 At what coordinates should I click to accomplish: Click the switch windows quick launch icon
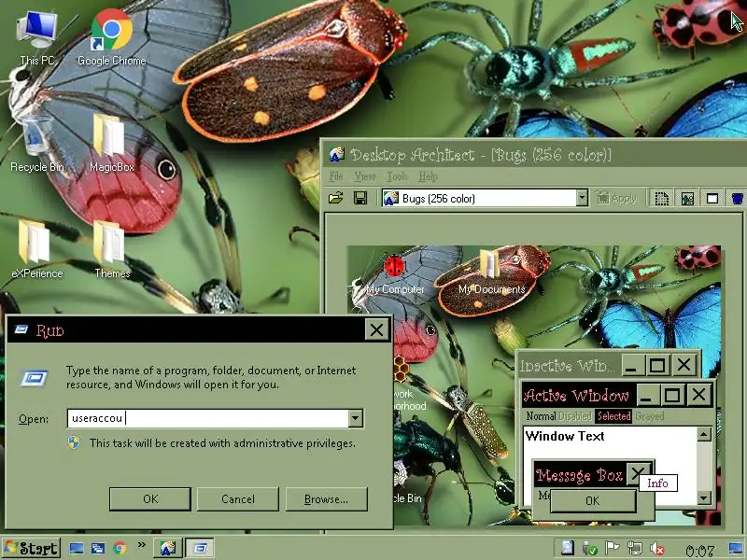pyautogui.click(x=98, y=548)
